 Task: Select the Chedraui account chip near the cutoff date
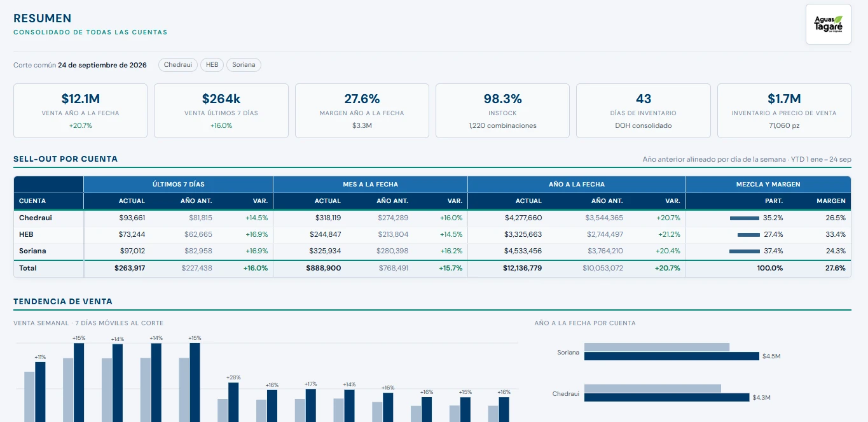point(178,65)
